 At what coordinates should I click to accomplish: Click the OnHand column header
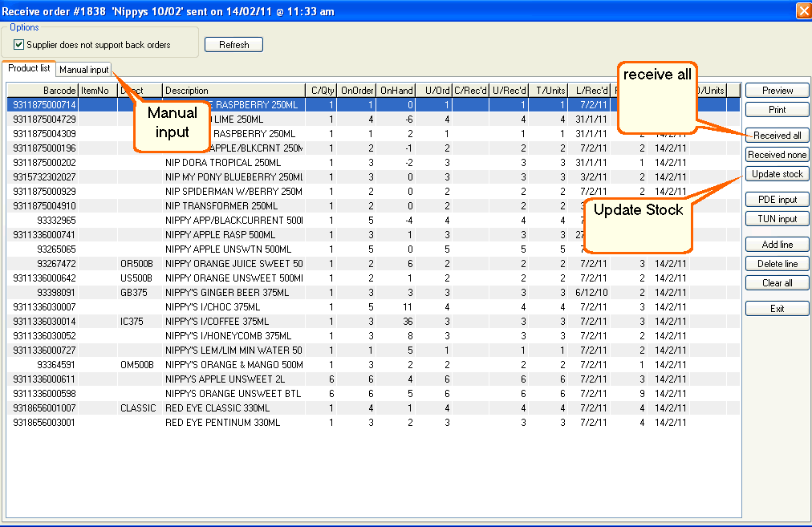point(396,91)
